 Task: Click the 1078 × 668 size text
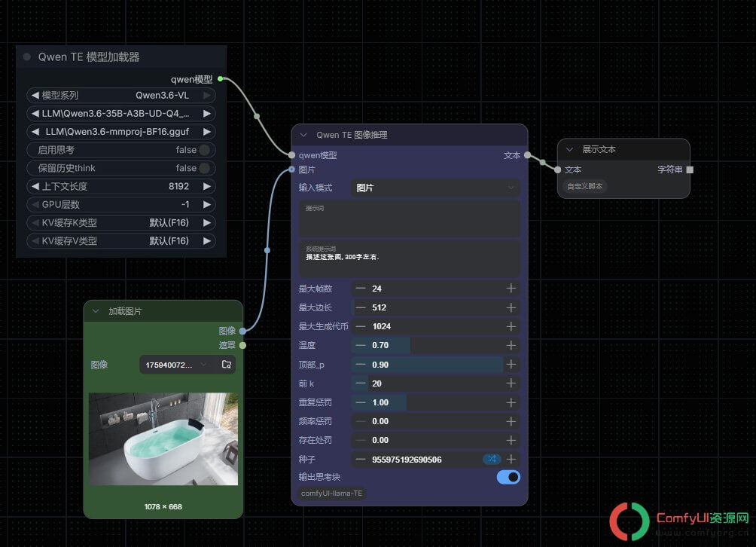(x=163, y=506)
